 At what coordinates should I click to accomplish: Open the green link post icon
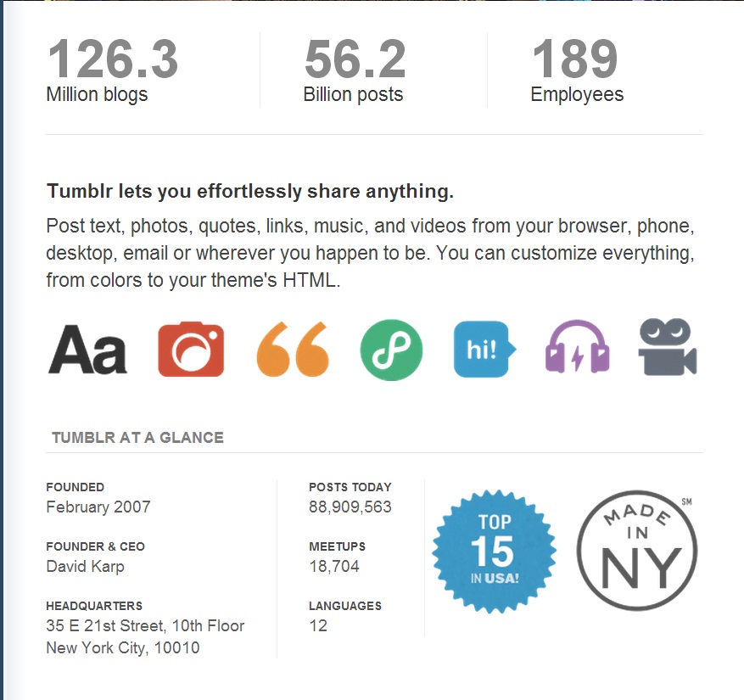click(391, 350)
